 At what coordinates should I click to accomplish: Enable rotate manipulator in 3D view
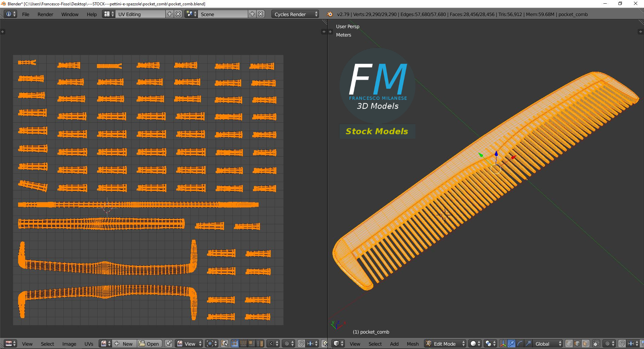(x=520, y=344)
